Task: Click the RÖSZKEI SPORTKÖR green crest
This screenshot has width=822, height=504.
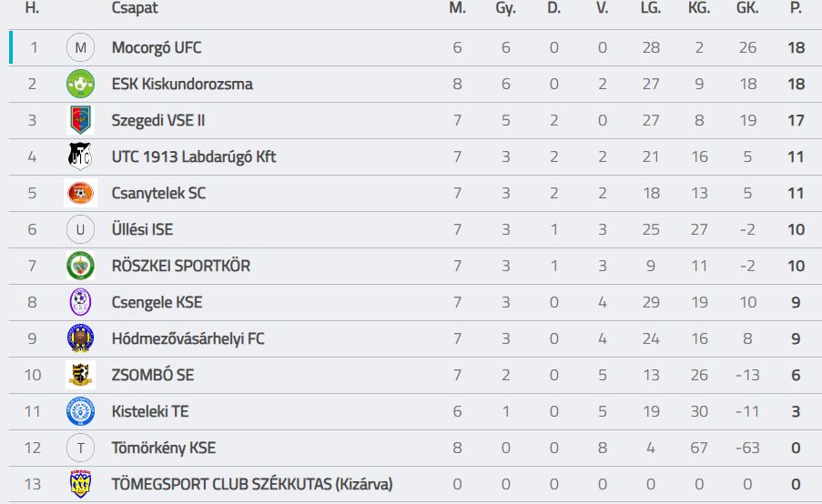Action: click(x=80, y=266)
